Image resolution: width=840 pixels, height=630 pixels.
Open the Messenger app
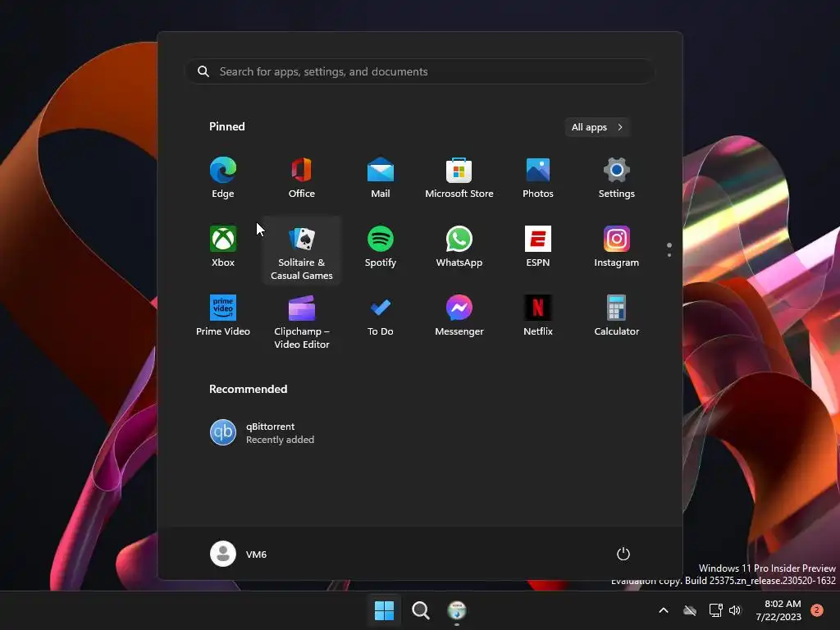coord(459,316)
